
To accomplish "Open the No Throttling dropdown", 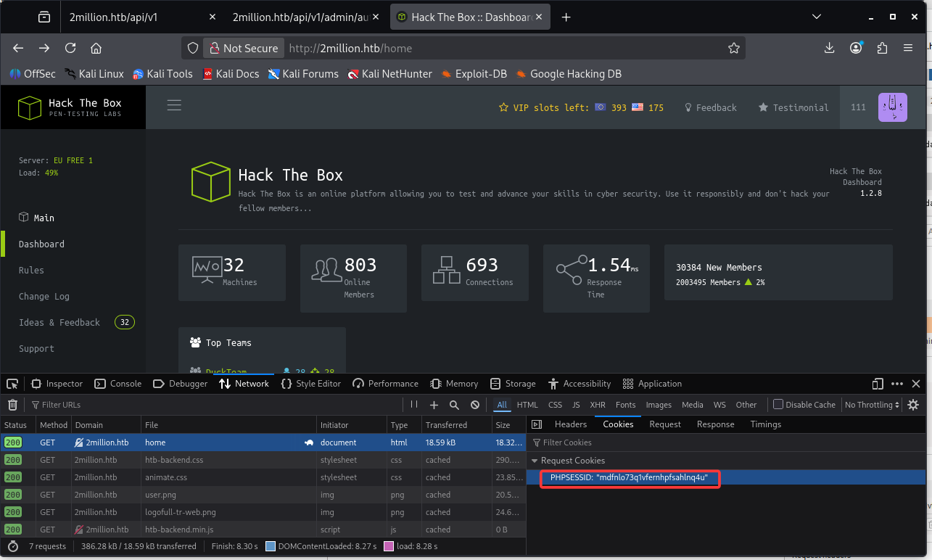I will (872, 405).
